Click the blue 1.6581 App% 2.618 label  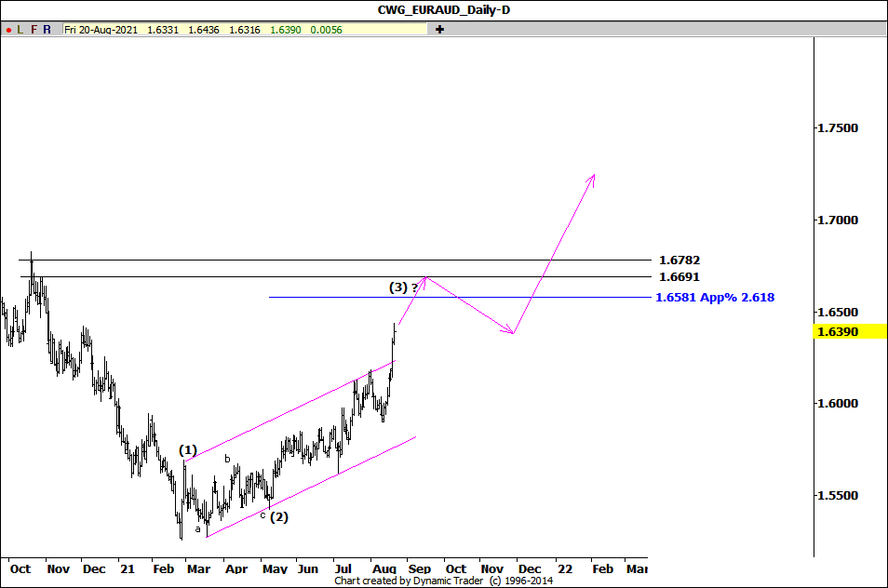coord(715,297)
